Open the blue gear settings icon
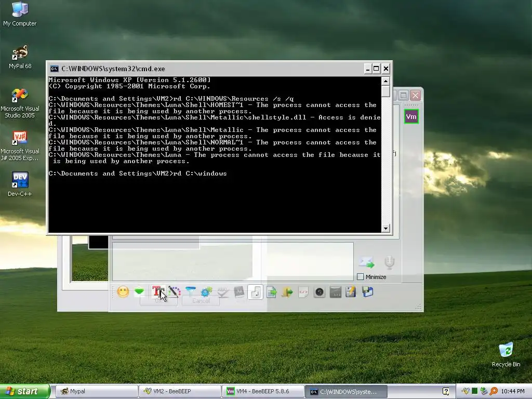This screenshot has width=532, height=399. tap(206, 292)
